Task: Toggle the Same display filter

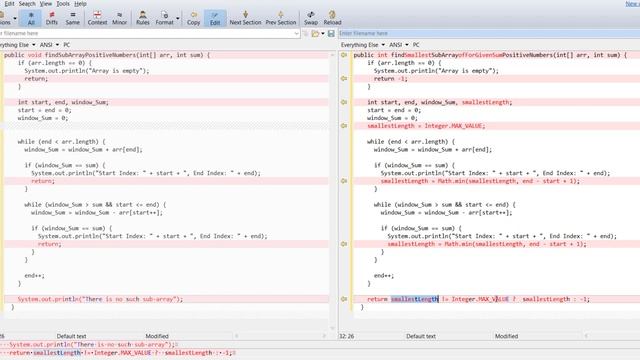Action: tap(73, 18)
